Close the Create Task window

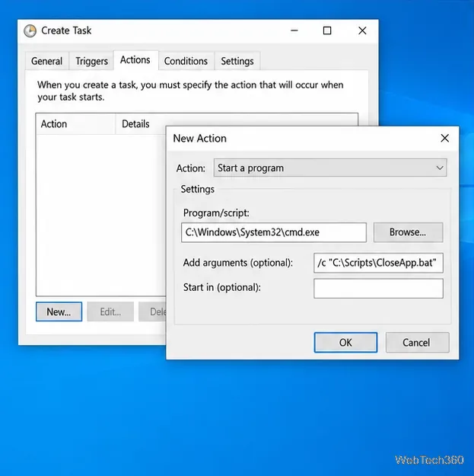pos(362,30)
